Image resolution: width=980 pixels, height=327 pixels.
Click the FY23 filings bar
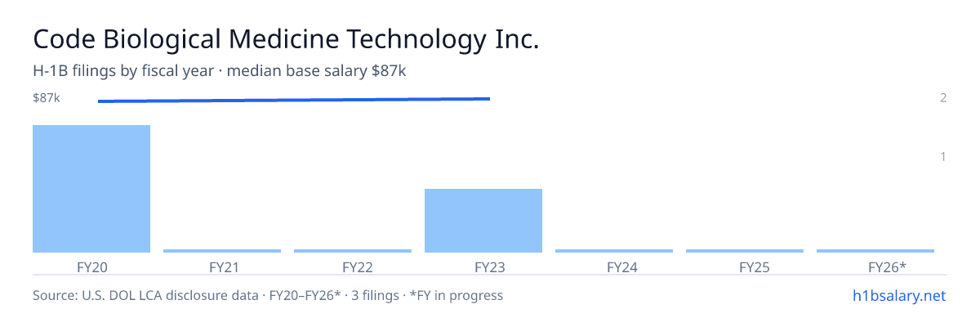(483, 221)
